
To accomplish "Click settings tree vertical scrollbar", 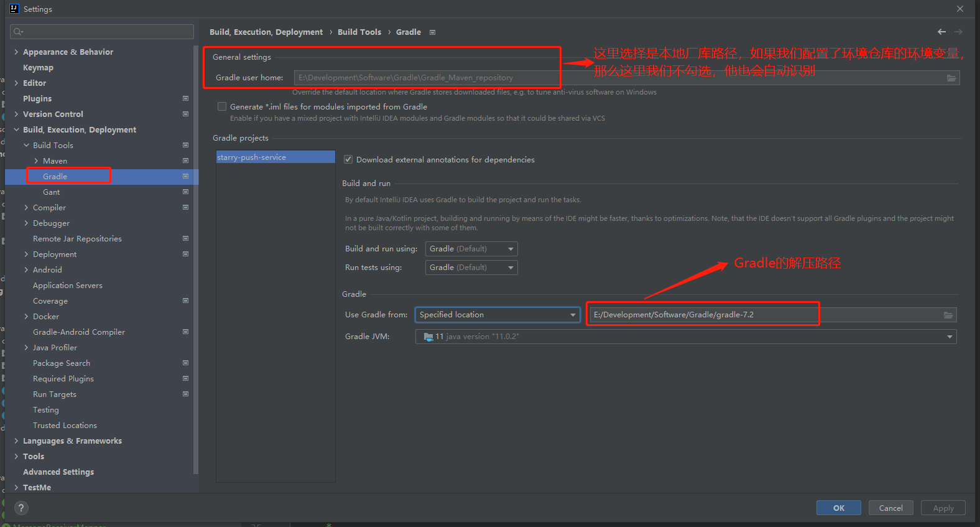I will pyautogui.click(x=196, y=259).
